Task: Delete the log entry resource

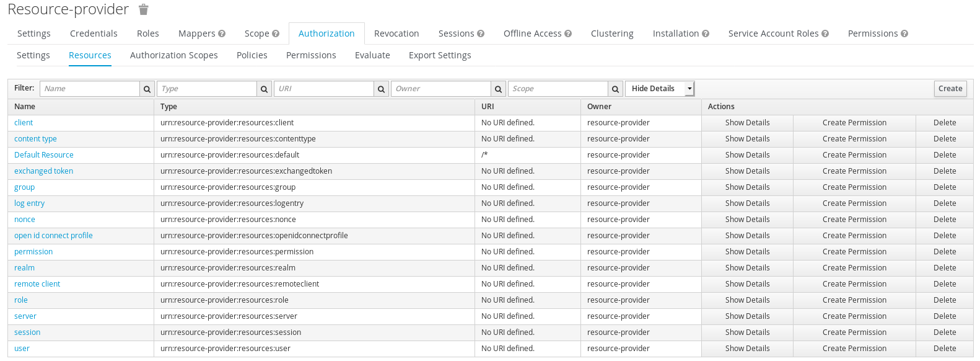Action: (945, 203)
